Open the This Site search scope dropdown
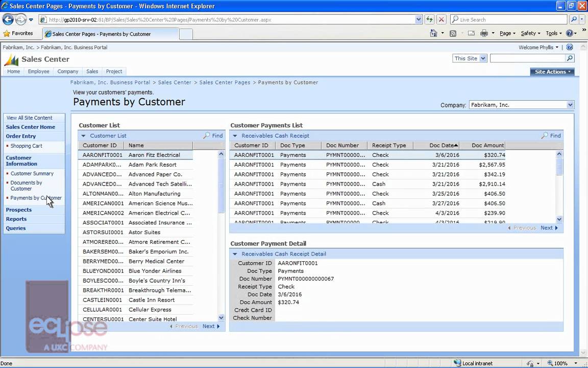588x368 pixels. pos(470,58)
